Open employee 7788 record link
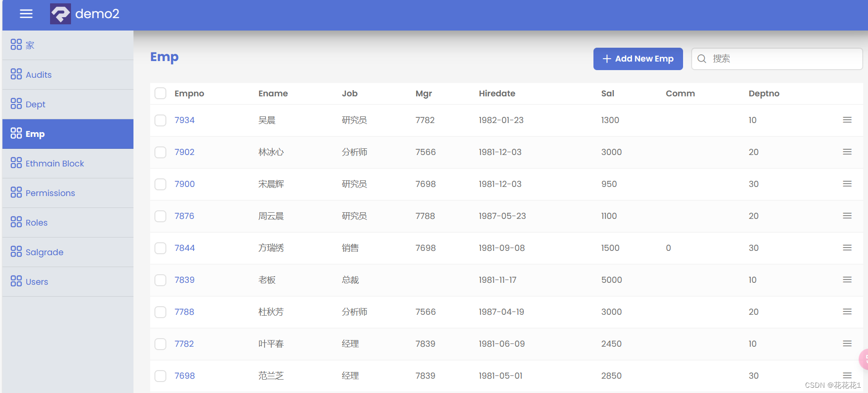The width and height of the screenshot is (868, 393). [184, 312]
